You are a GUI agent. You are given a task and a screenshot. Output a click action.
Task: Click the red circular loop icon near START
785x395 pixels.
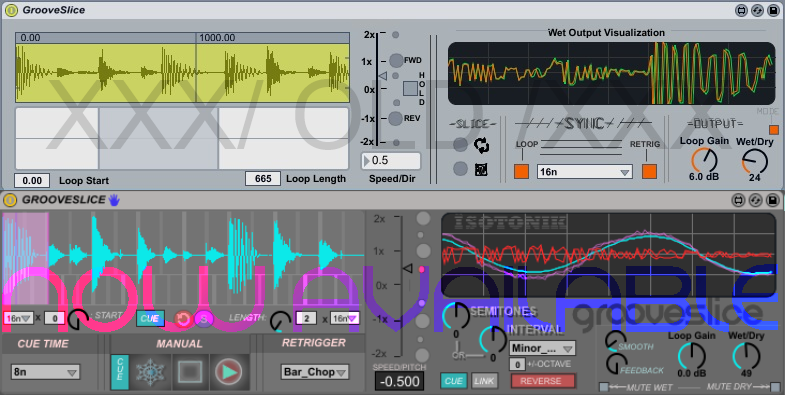182,318
